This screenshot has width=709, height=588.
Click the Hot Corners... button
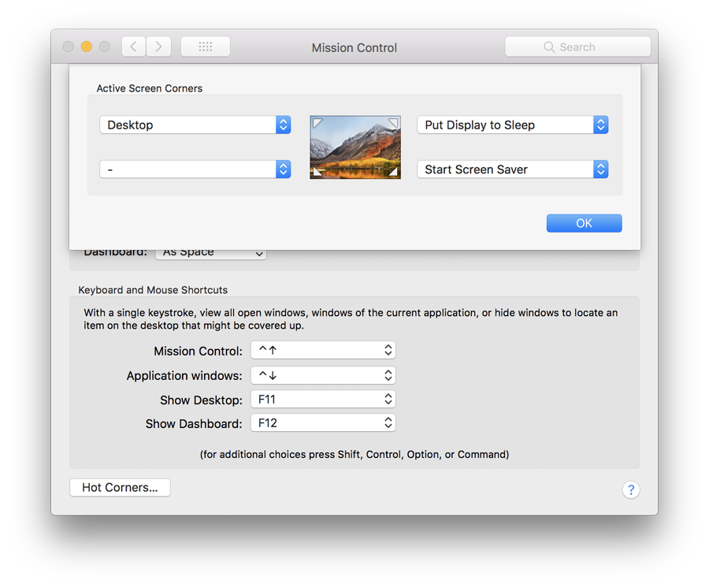(x=120, y=488)
